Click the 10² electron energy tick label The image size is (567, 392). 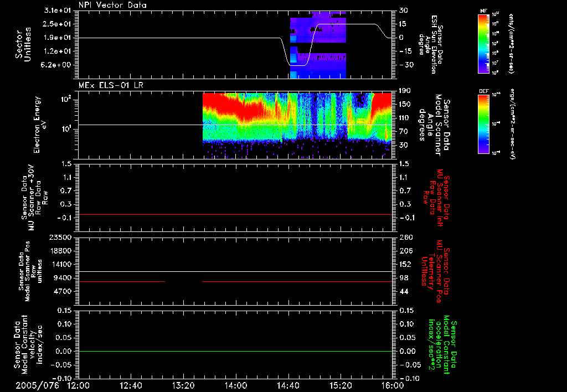(x=65, y=99)
